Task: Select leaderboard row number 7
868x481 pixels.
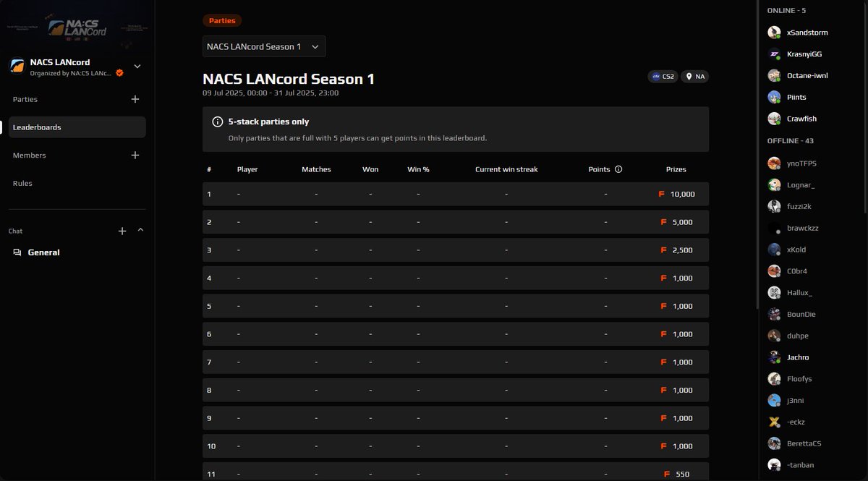Action: (x=456, y=362)
